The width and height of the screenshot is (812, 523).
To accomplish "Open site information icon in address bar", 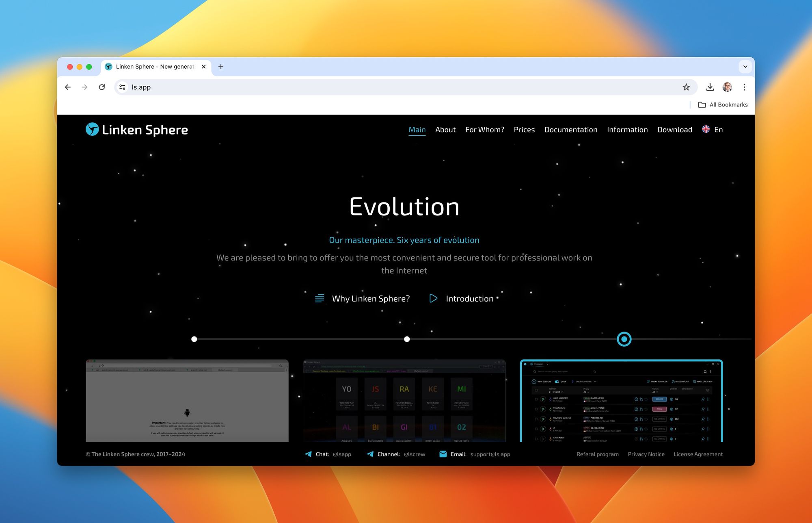I will 122,87.
